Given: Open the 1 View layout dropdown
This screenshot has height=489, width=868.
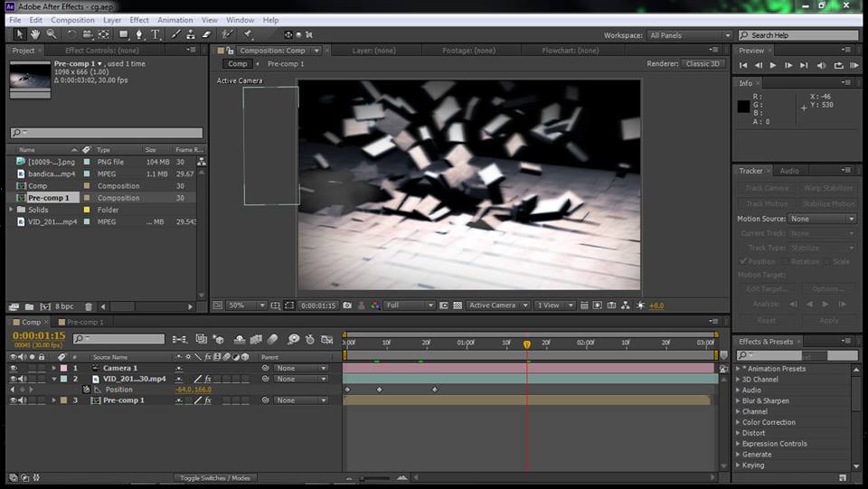Looking at the screenshot, I should point(554,306).
